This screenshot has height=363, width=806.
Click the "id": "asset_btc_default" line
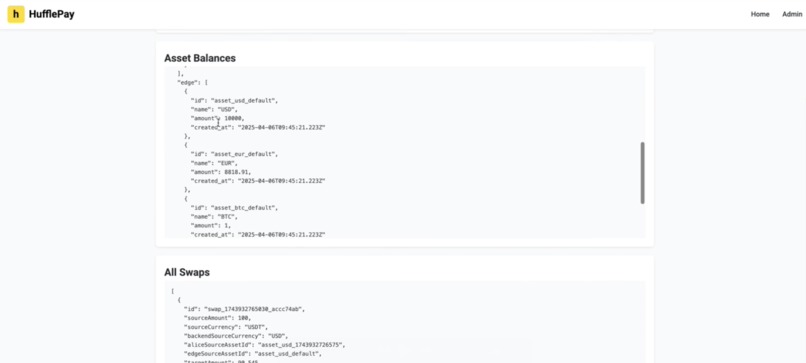234,208
